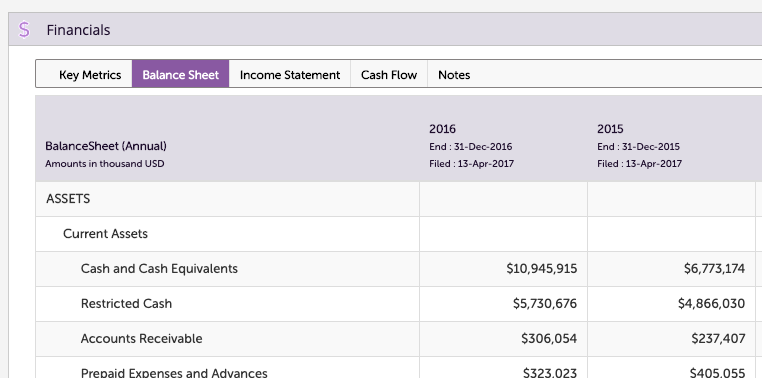This screenshot has height=378, width=762.
Task: Select the Current Assets row label
Action: (105, 234)
